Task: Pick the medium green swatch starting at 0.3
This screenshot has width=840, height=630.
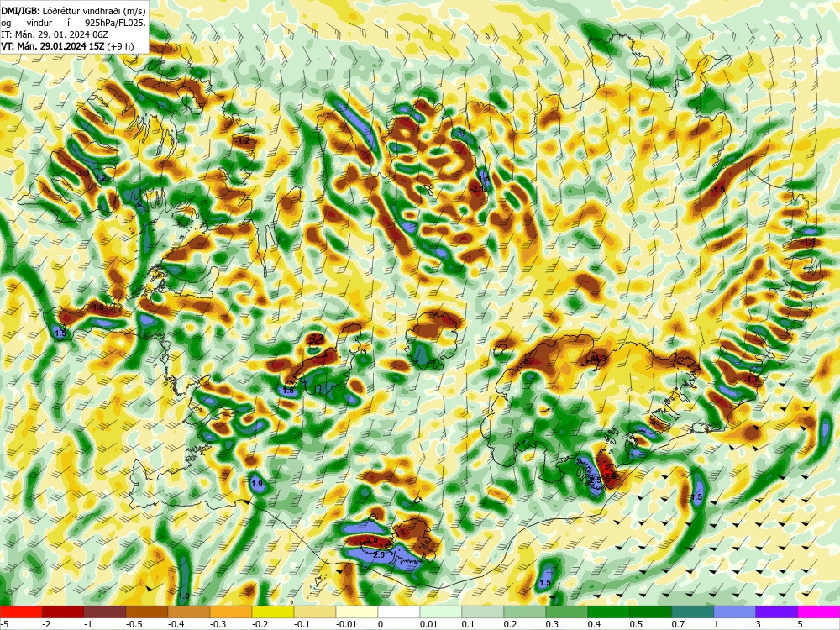Action: pyautogui.click(x=567, y=612)
